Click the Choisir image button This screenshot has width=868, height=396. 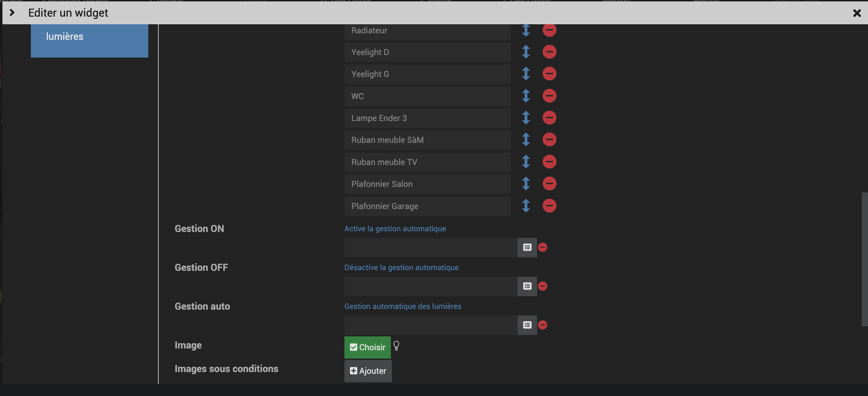tap(367, 347)
